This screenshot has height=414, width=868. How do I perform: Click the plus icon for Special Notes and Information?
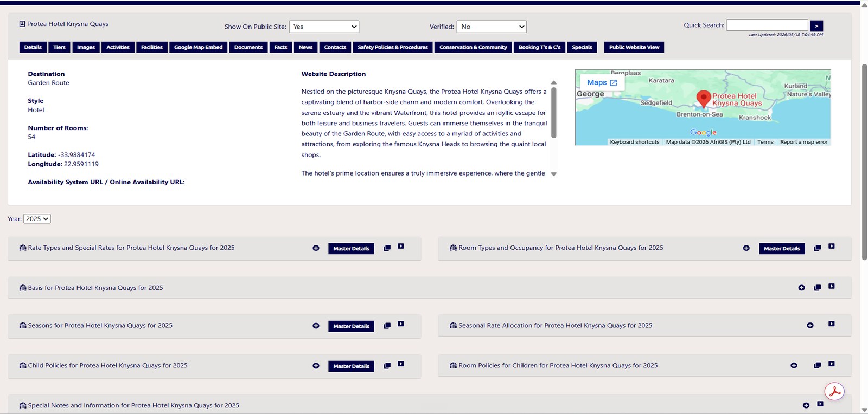pos(806,405)
